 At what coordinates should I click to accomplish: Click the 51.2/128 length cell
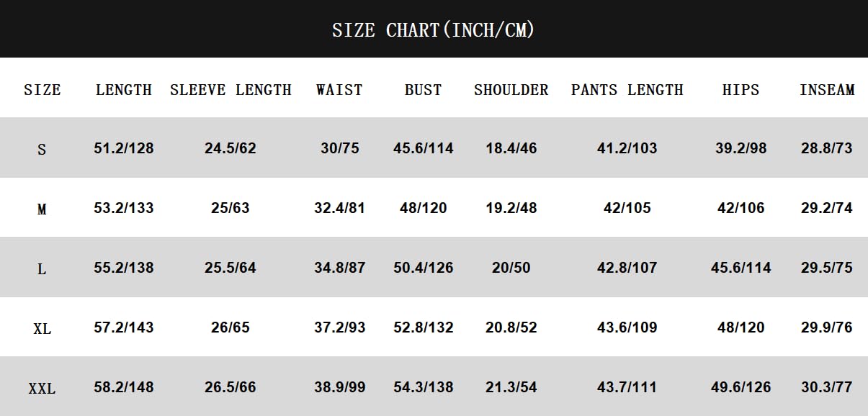[x=124, y=148]
